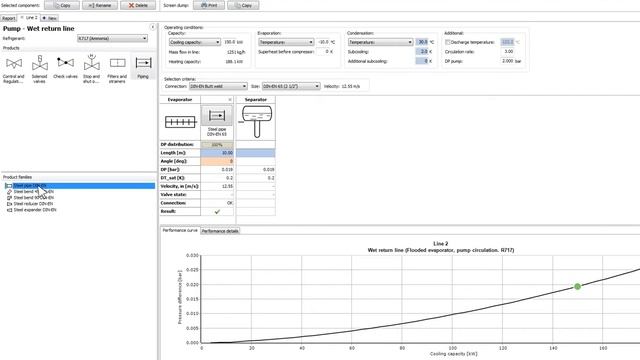
Task: Select Steel reducer DIN-EN family
Action: pos(30,204)
